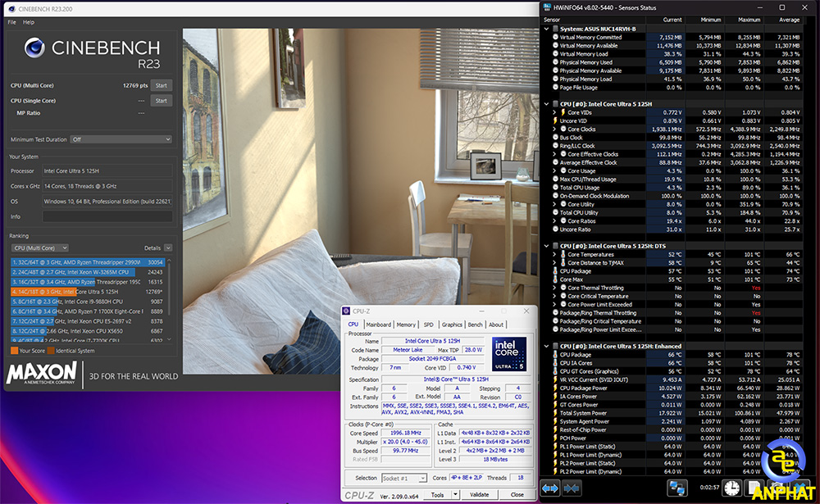Click the Tools button in CPU-Z
The height and width of the screenshot is (504, 820).
tap(438, 495)
